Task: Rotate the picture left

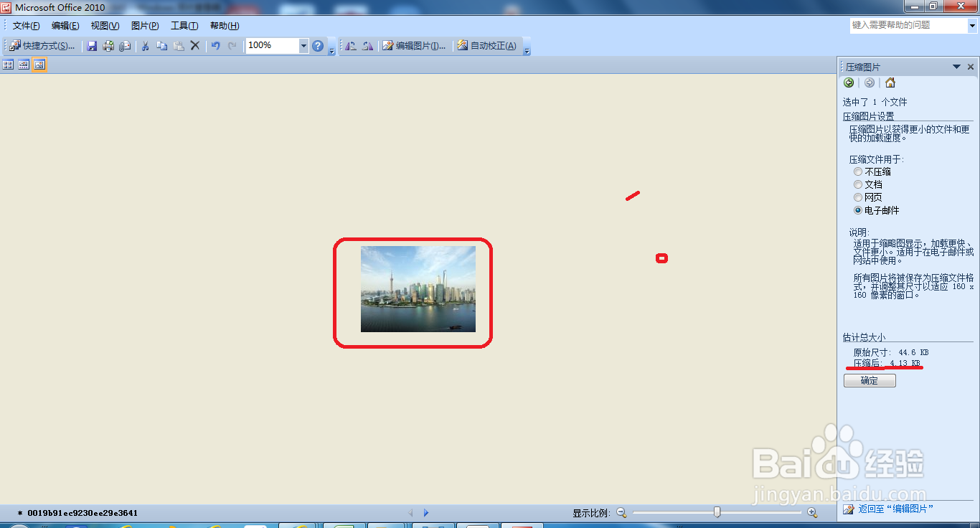Action: 351,46
